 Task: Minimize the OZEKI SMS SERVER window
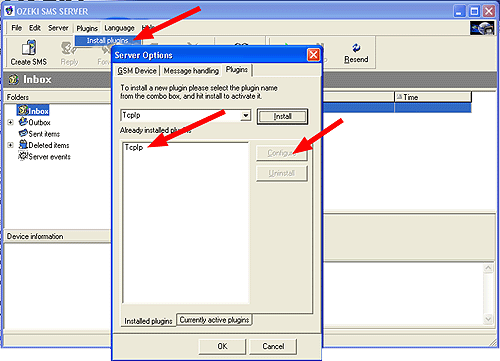click(459, 11)
